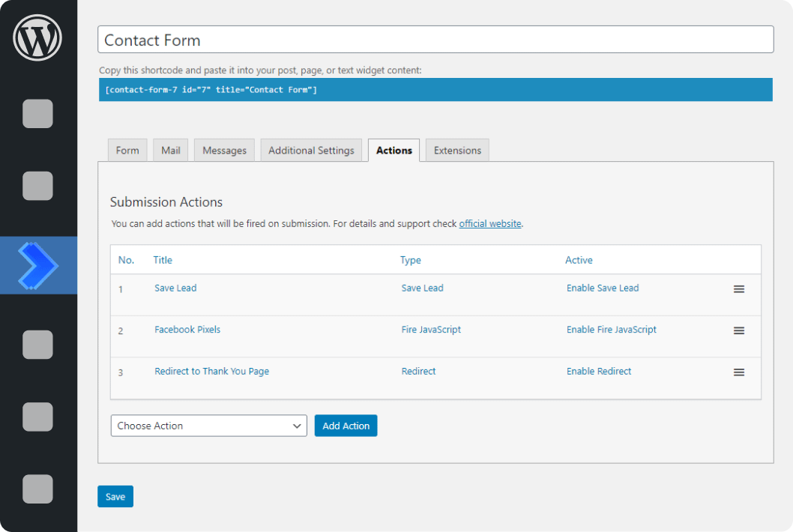Select the highlighted blue arrow plugin icon
Viewport: 793px width, 532px height.
point(37,265)
